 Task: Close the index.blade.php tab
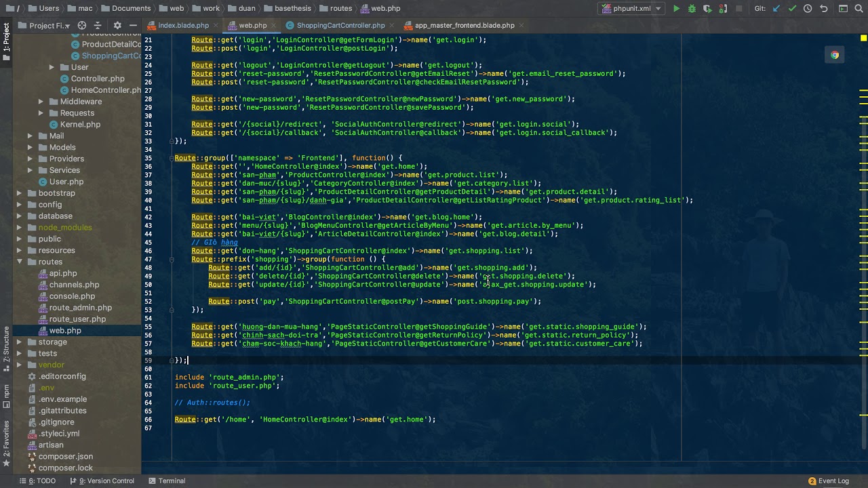point(217,26)
